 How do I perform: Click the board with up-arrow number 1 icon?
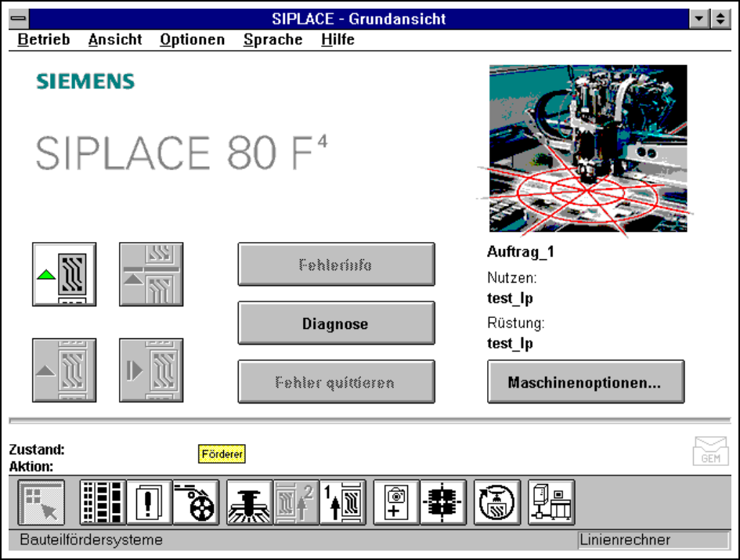coord(342,502)
